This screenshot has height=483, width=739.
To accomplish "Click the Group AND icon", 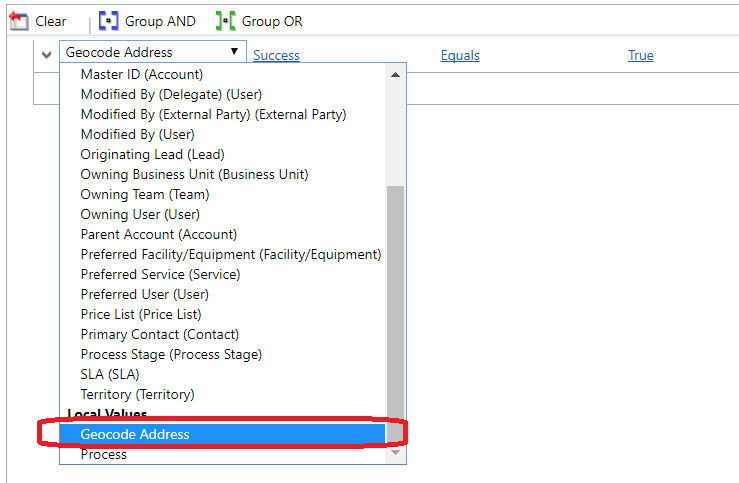I will pos(108,21).
